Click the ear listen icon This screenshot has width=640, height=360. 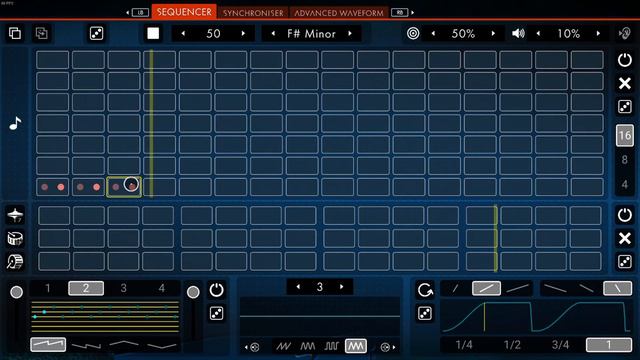point(624,33)
